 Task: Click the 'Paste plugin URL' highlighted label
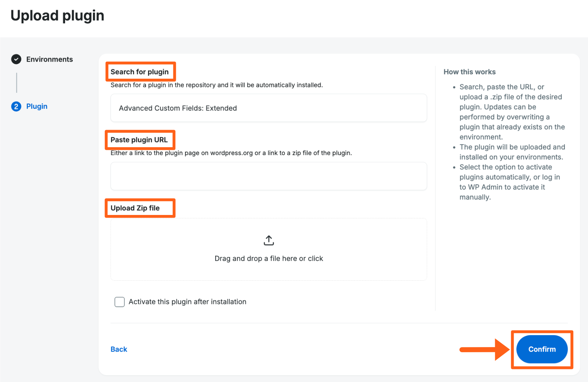139,140
